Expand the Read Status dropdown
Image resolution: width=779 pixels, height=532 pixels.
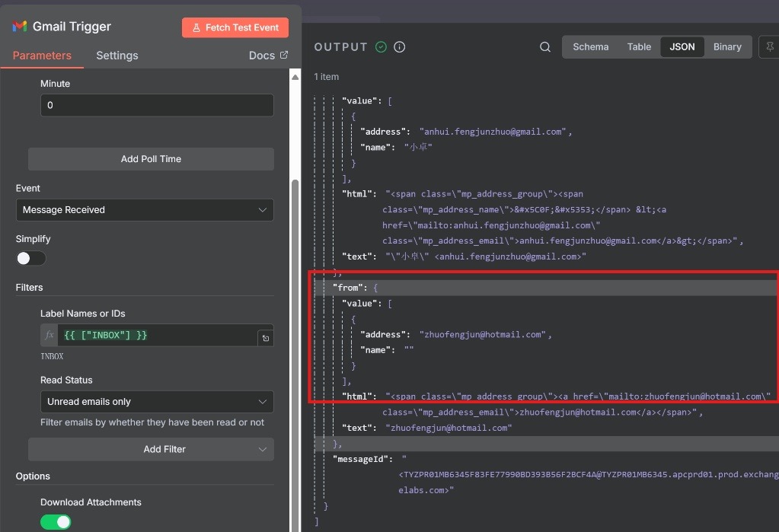tap(156, 402)
